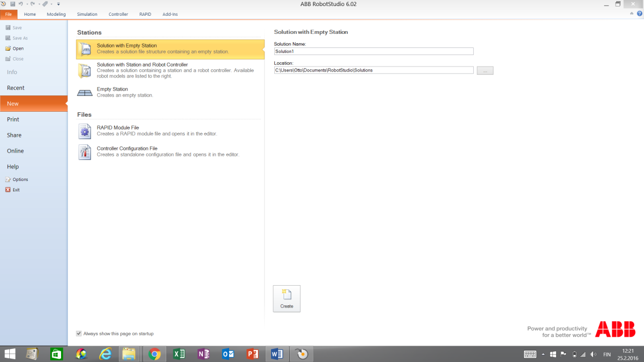Open the Windows Store taskbar icon
This screenshot has width=644, height=362.
(x=56, y=354)
